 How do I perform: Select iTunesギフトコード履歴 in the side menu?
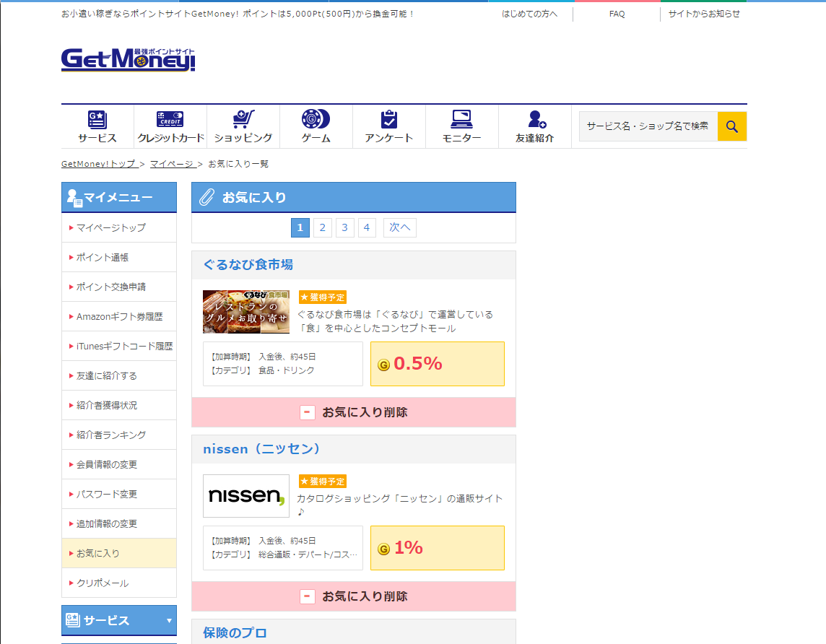coord(119,346)
